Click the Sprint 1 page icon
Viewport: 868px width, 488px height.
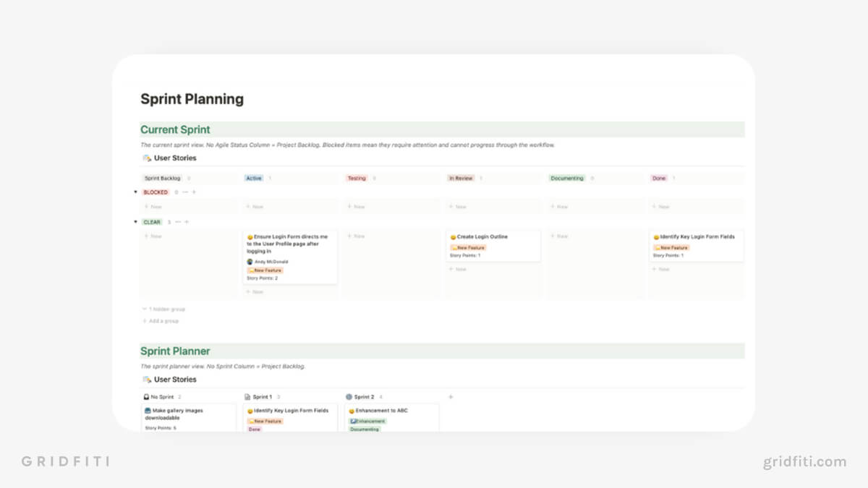[x=247, y=397]
